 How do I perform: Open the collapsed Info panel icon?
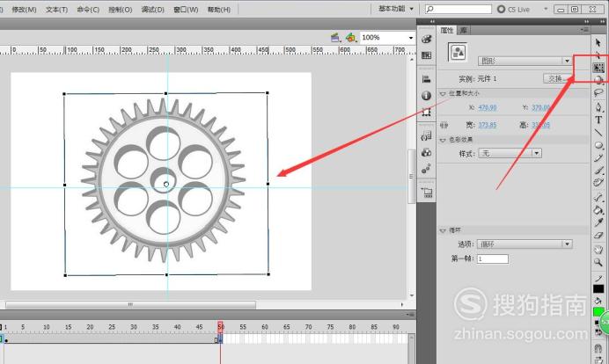[x=427, y=96]
